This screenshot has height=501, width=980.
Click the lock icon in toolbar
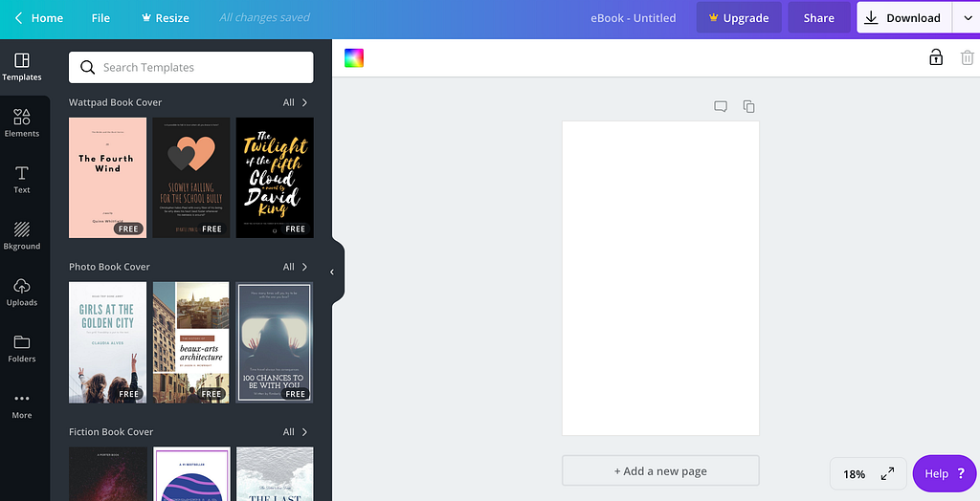click(x=936, y=57)
